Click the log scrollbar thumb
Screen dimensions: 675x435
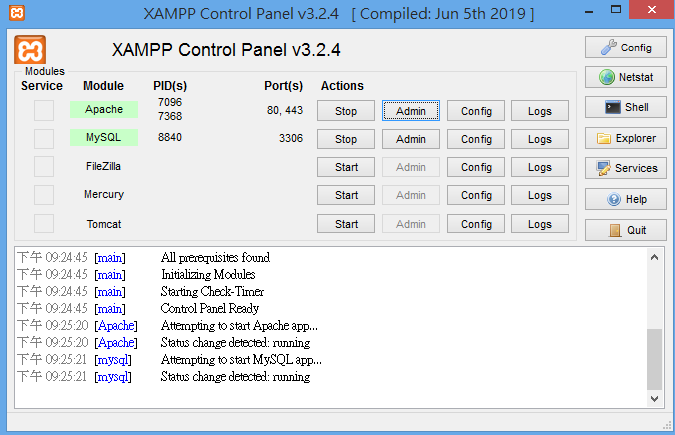click(x=654, y=359)
